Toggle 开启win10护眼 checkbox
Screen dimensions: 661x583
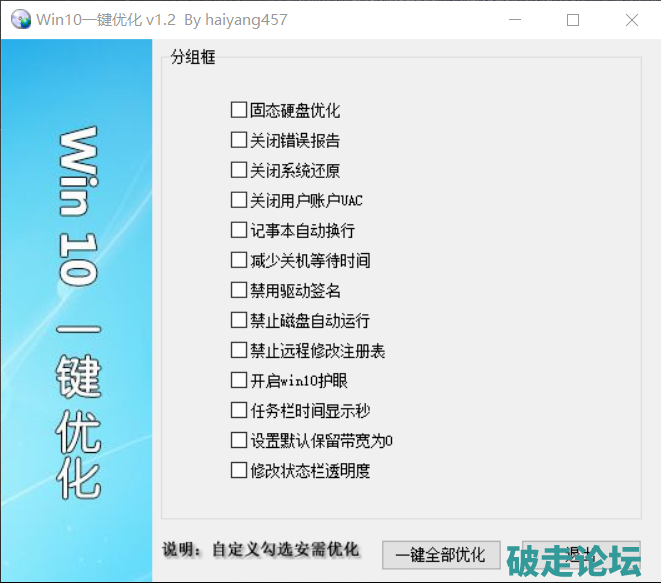coord(239,380)
